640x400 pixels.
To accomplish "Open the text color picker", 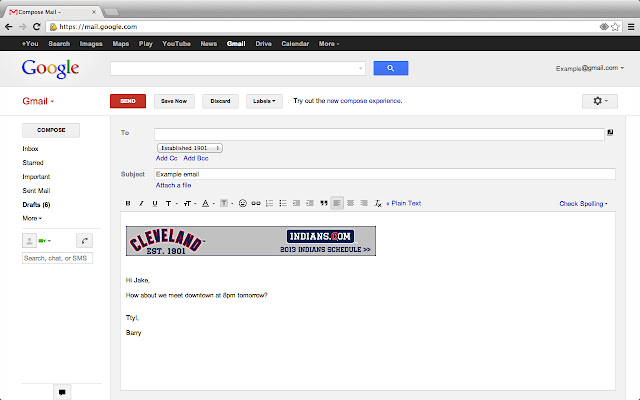I will click(x=208, y=203).
